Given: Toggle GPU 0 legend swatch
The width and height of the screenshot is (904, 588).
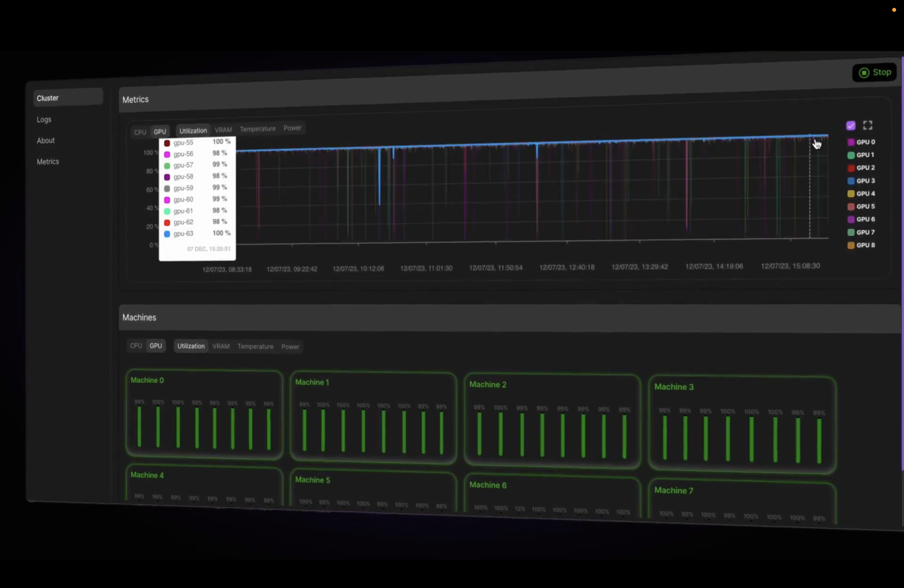Looking at the screenshot, I should 851,142.
